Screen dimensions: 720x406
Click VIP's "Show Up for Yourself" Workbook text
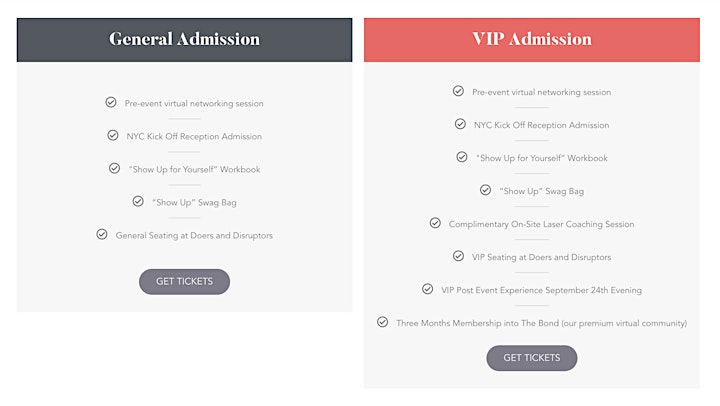[541, 158]
